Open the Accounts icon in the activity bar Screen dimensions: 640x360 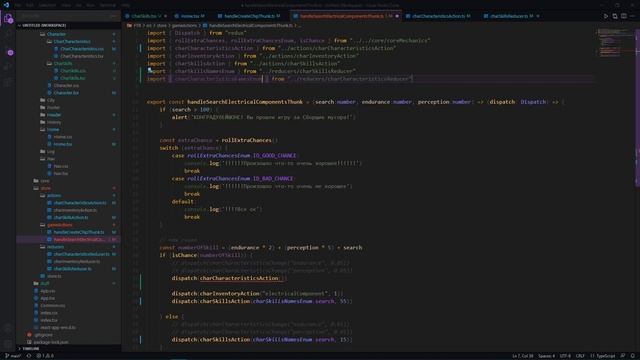(x=8, y=328)
